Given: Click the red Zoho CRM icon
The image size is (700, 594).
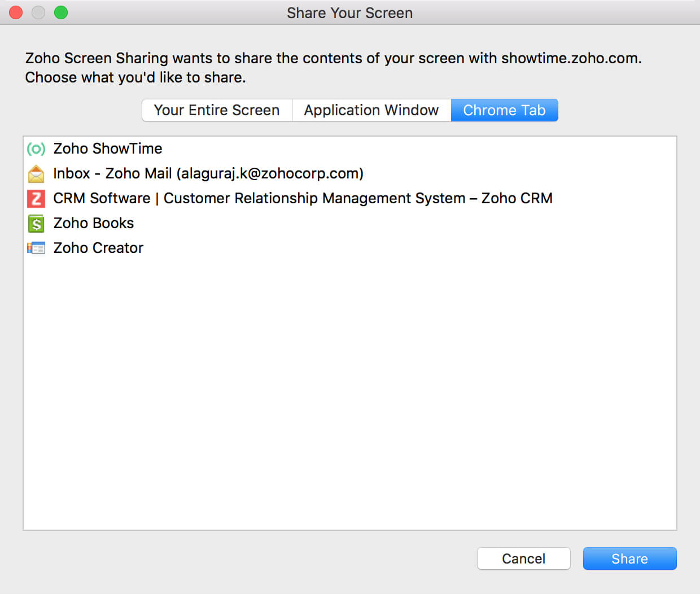Looking at the screenshot, I should click(36, 199).
